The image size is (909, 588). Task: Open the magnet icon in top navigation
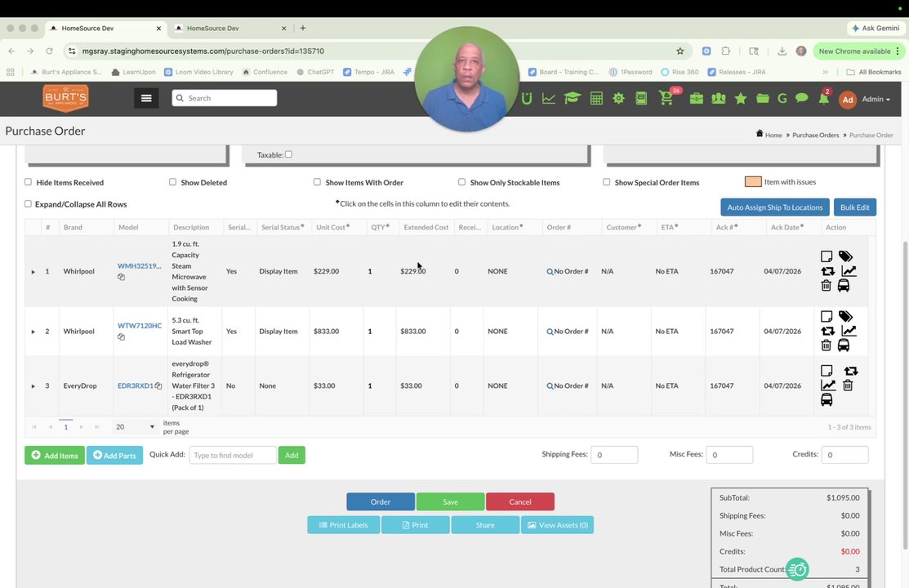527,99
